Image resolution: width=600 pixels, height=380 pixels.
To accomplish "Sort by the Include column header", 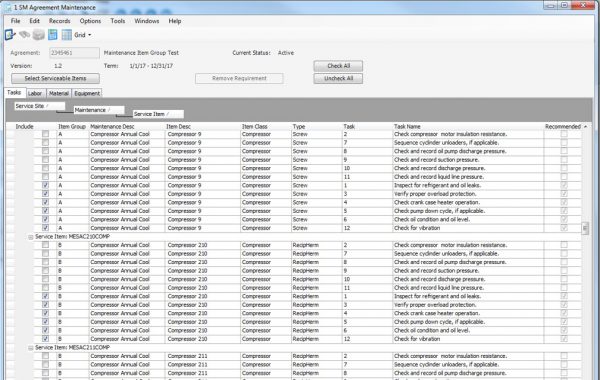I will 24,127.
